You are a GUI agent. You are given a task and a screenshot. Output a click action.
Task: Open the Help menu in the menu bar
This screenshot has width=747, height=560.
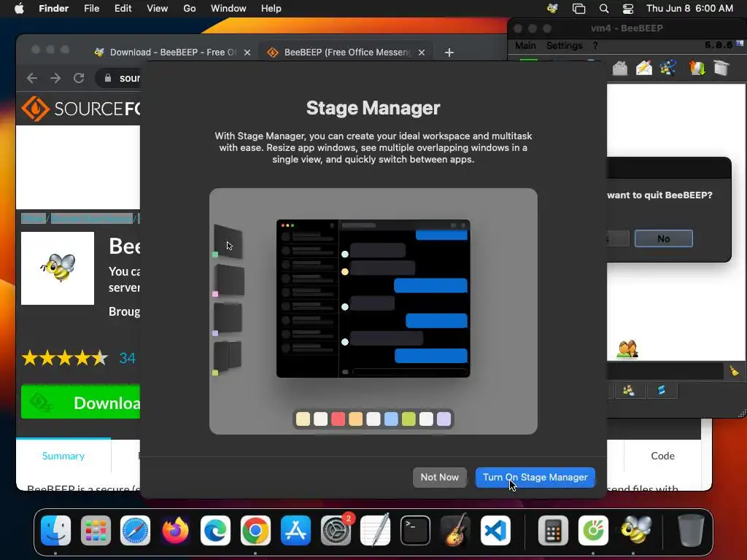[271, 9]
